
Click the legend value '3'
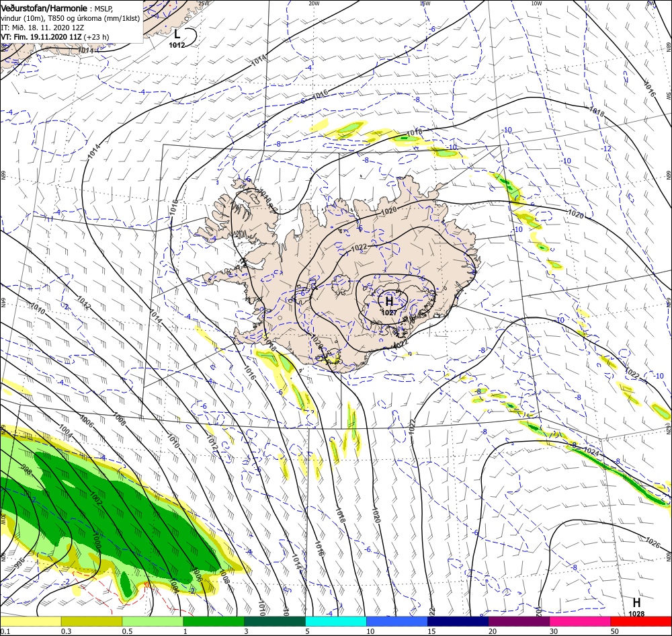click(246, 631)
